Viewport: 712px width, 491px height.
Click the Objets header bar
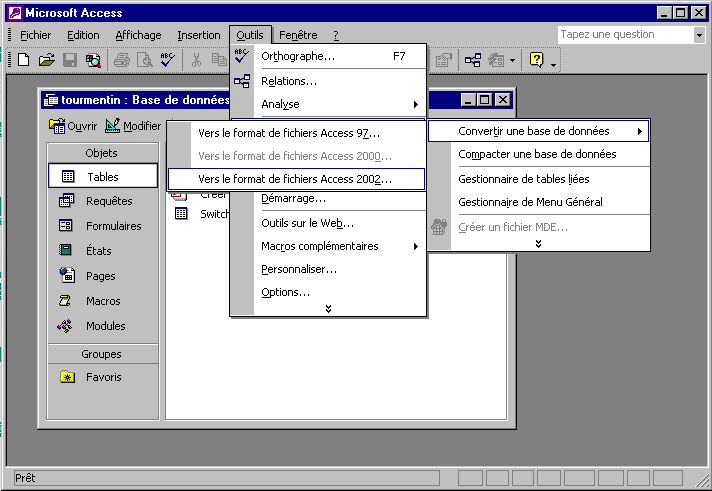pos(103,153)
